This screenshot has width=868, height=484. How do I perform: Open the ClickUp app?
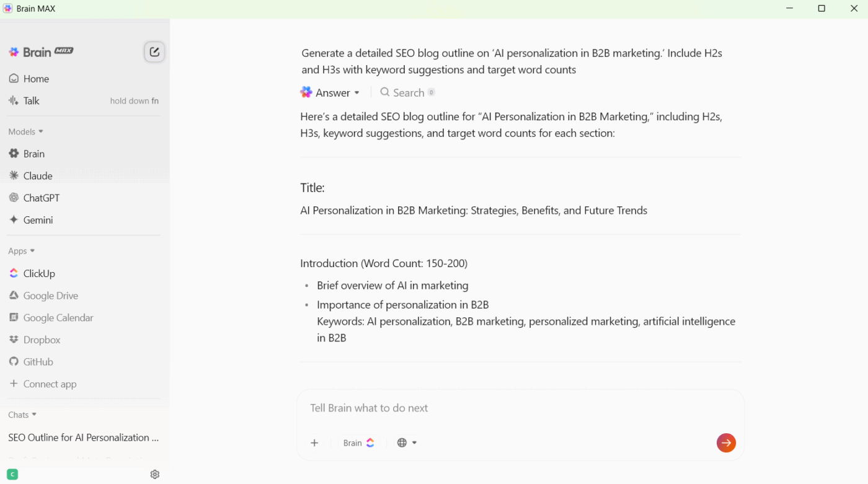click(39, 273)
